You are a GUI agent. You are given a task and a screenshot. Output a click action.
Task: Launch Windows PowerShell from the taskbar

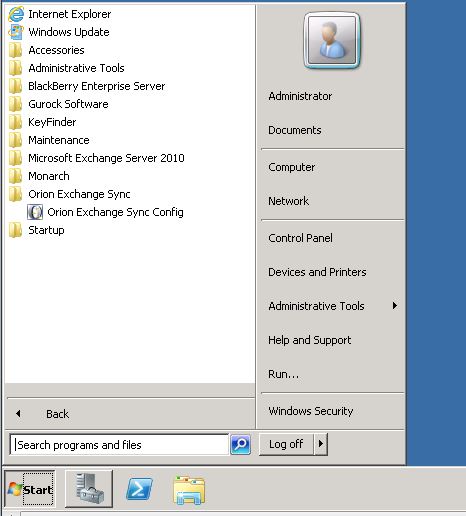click(x=139, y=489)
